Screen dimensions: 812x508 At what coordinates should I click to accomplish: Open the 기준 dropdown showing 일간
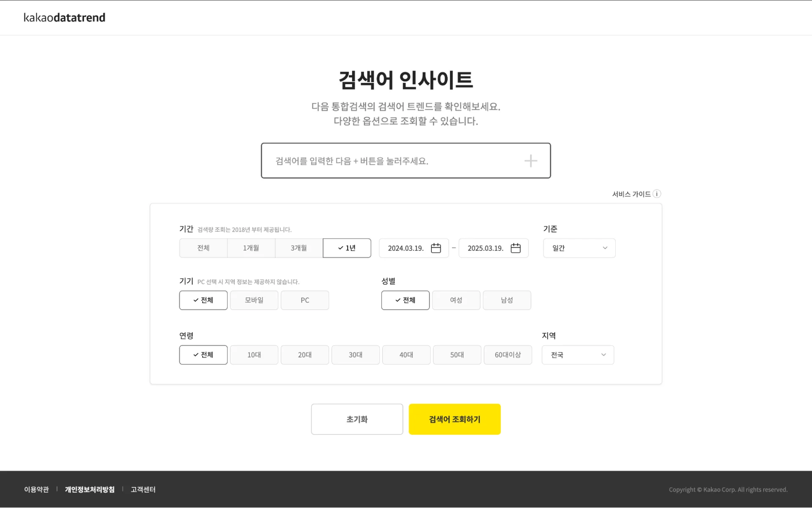coord(579,248)
